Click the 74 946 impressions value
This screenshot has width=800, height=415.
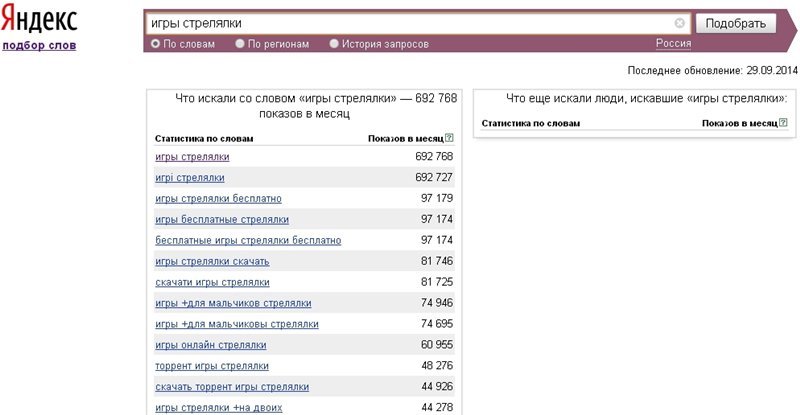click(x=437, y=303)
